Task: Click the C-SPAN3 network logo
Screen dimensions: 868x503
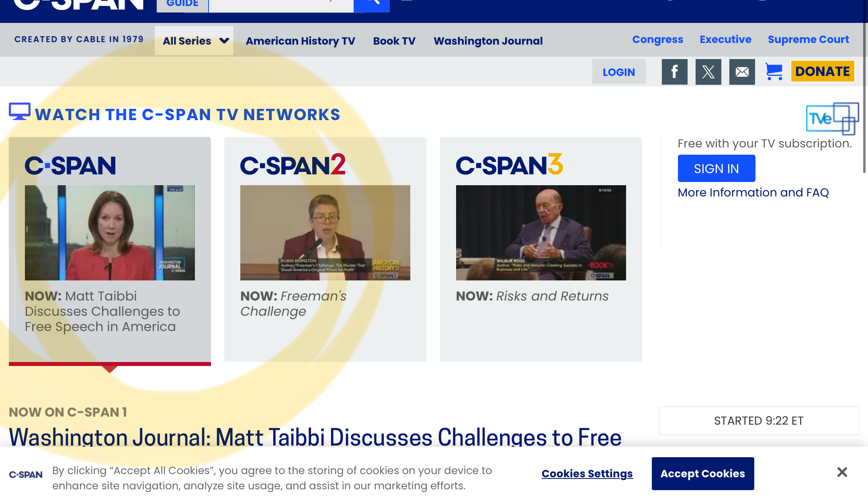Action: (x=510, y=165)
